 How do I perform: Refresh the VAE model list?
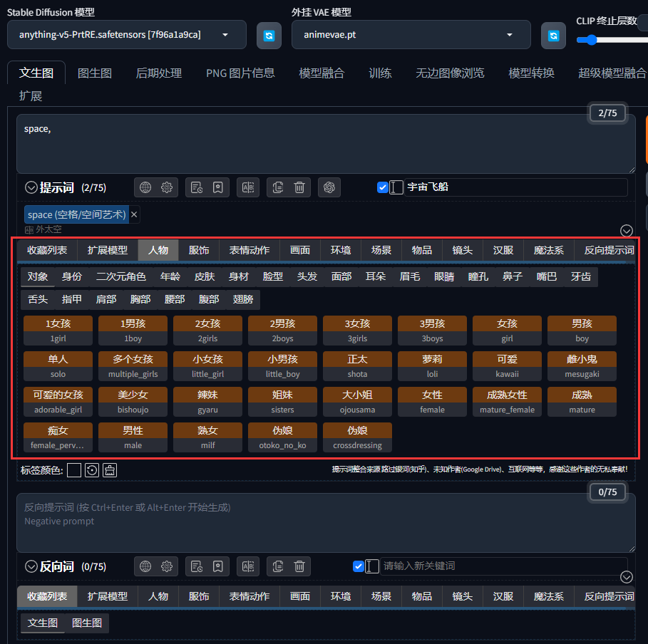click(x=553, y=34)
